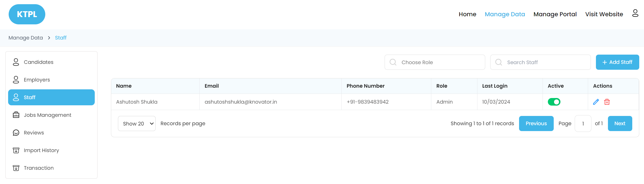Viewport: 644px width, 184px height.
Task: Click the page number input box
Action: (583, 124)
